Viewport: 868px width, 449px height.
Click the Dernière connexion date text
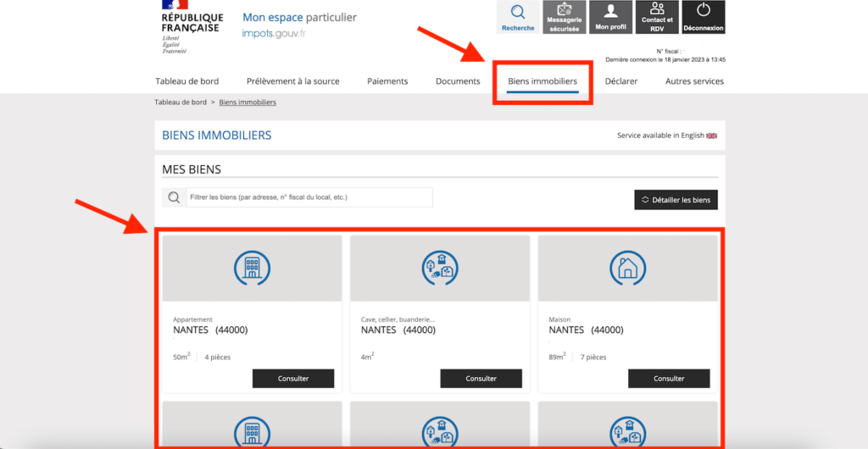point(665,59)
